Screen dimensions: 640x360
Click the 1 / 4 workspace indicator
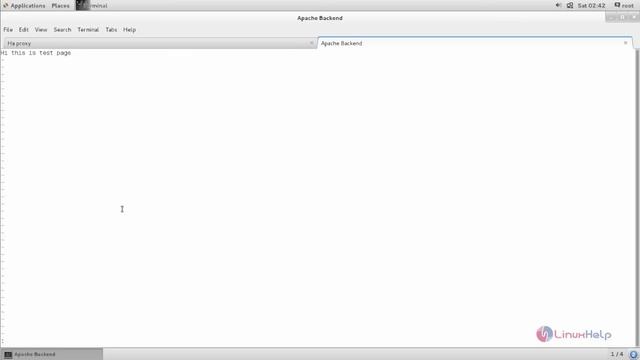click(x=617, y=354)
